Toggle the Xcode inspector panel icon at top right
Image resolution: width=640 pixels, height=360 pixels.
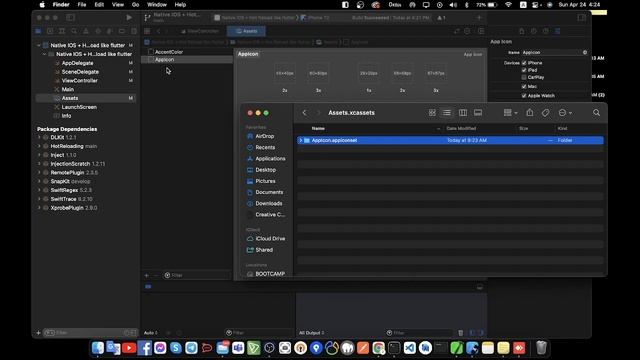[581, 18]
